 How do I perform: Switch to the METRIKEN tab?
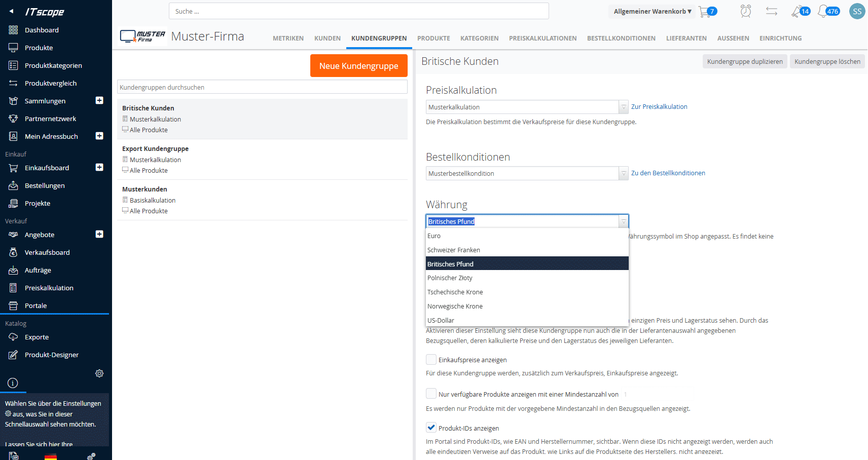(288, 38)
